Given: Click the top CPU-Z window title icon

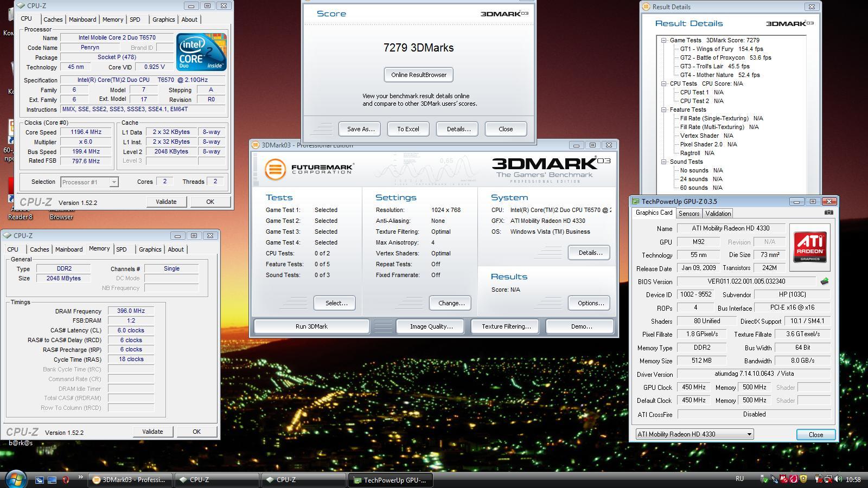Looking at the screenshot, I should [20, 6].
